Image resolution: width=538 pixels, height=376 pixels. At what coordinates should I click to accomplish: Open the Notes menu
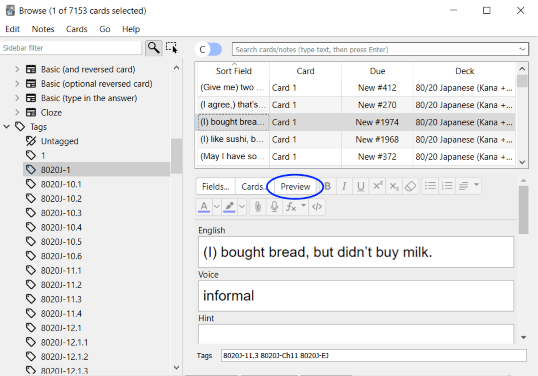tap(43, 29)
